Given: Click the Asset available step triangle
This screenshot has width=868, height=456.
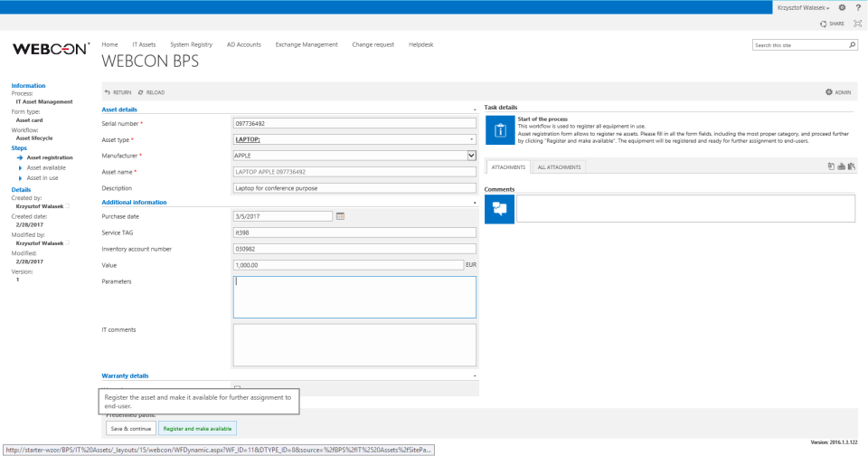Looking at the screenshot, I should (x=21, y=168).
